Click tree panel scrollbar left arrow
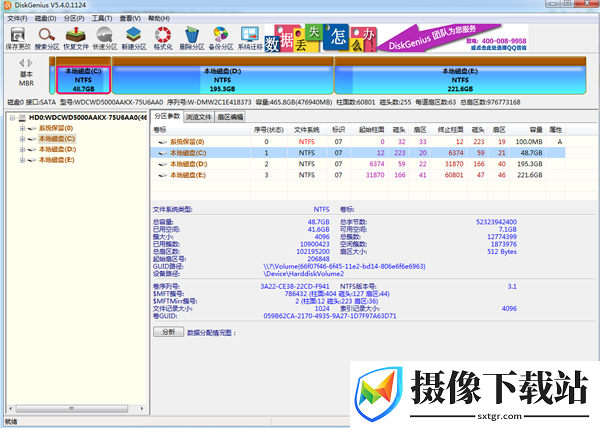The image size is (600, 428). coord(10,409)
